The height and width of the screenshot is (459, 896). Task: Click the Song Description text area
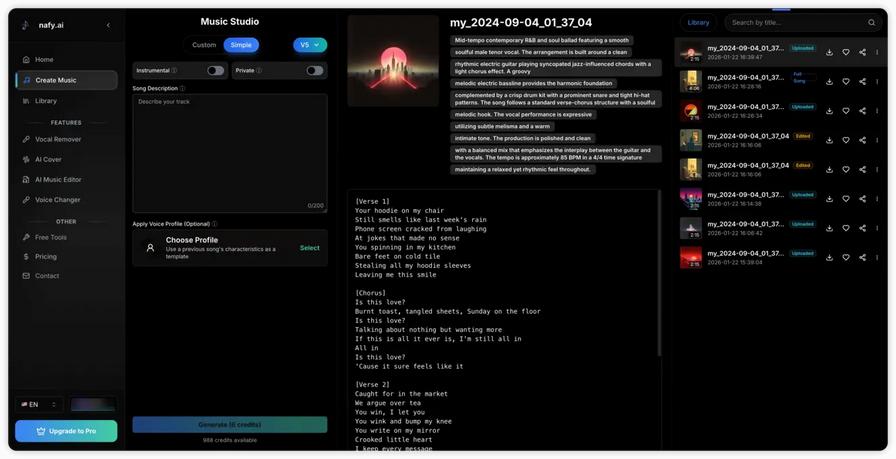[x=230, y=153]
